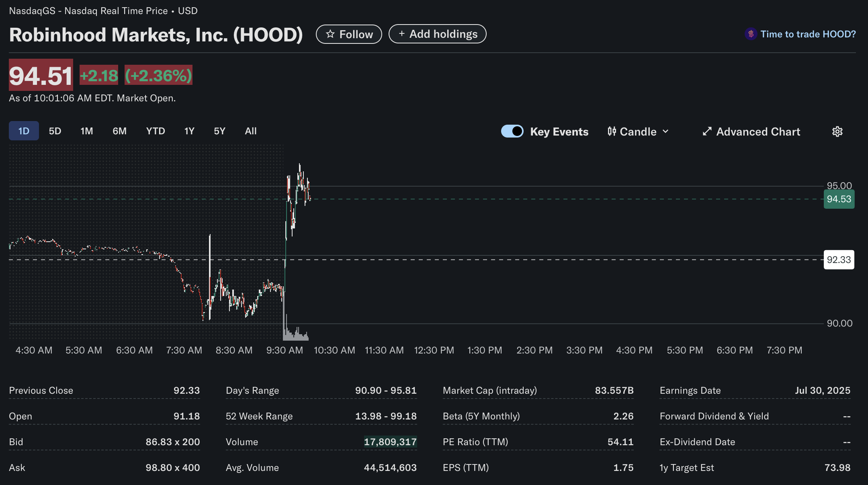Image resolution: width=868 pixels, height=485 pixels.
Task: Click the 10:30 AM time axis label
Action: click(x=334, y=350)
